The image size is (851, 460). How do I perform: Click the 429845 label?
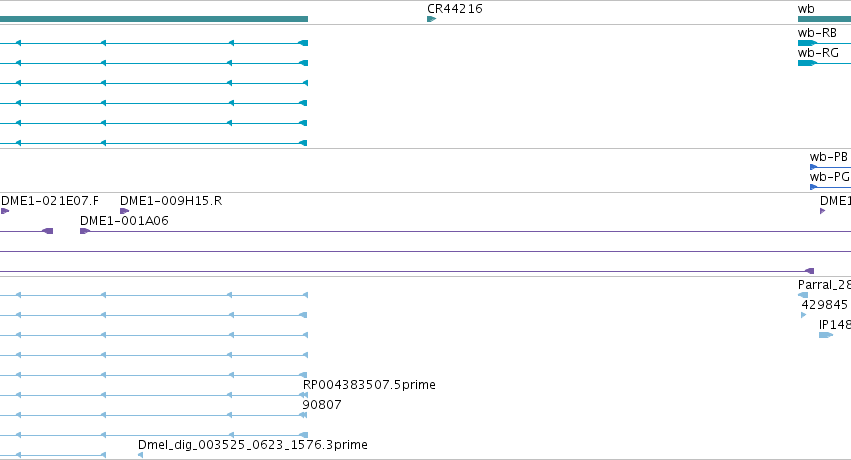[x=824, y=305]
